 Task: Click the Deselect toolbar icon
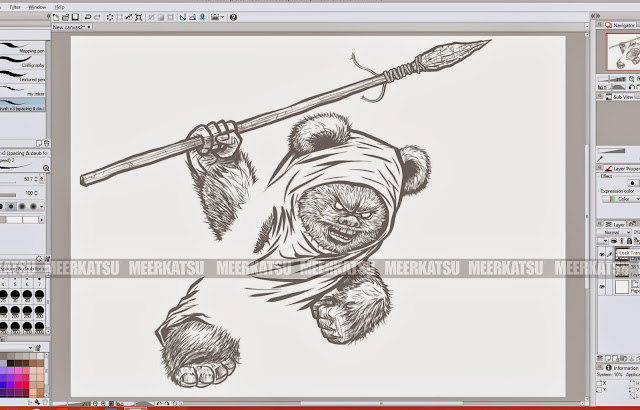click(161, 17)
